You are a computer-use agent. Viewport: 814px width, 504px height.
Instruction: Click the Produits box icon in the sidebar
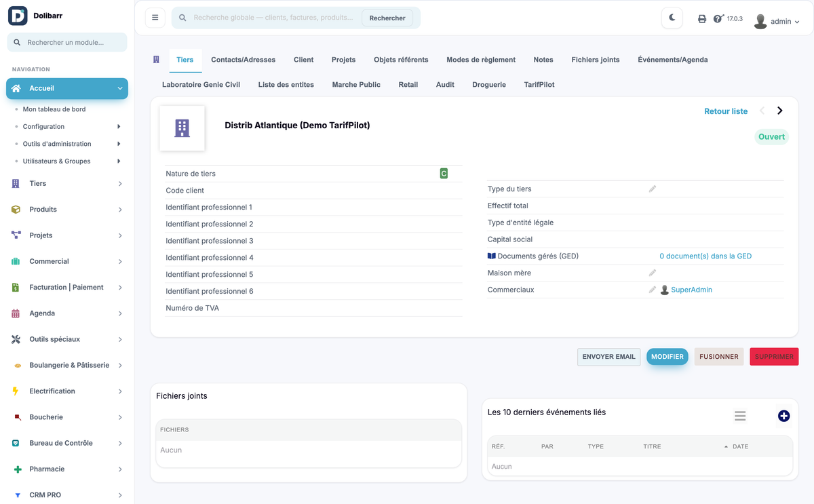(x=16, y=210)
